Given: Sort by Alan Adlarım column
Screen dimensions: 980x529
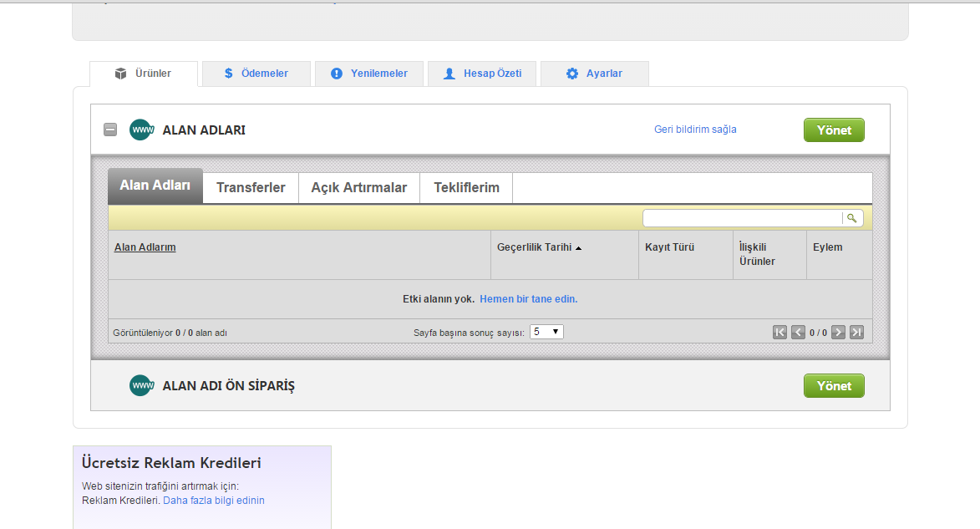Looking at the screenshot, I should click(145, 247).
